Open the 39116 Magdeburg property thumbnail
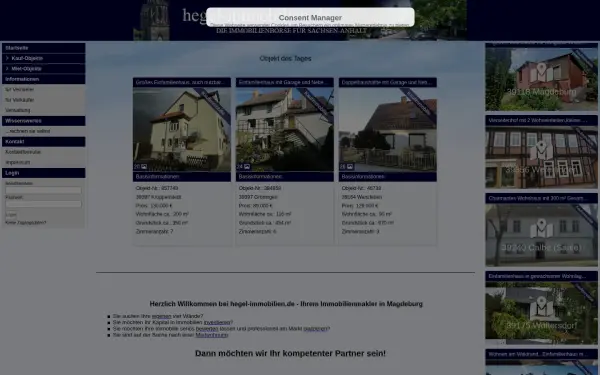Viewport: 600px width, 375px height. (x=541, y=79)
